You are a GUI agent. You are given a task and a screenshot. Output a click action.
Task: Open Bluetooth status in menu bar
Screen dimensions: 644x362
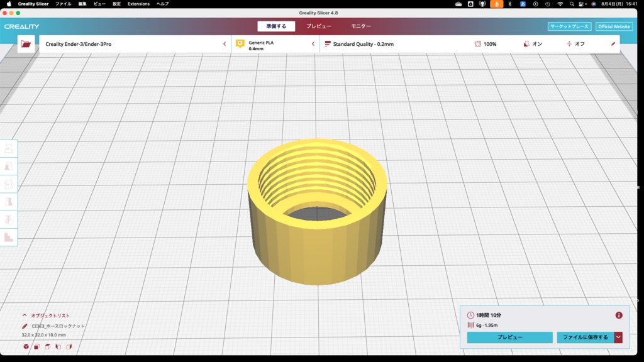click(x=509, y=4)
